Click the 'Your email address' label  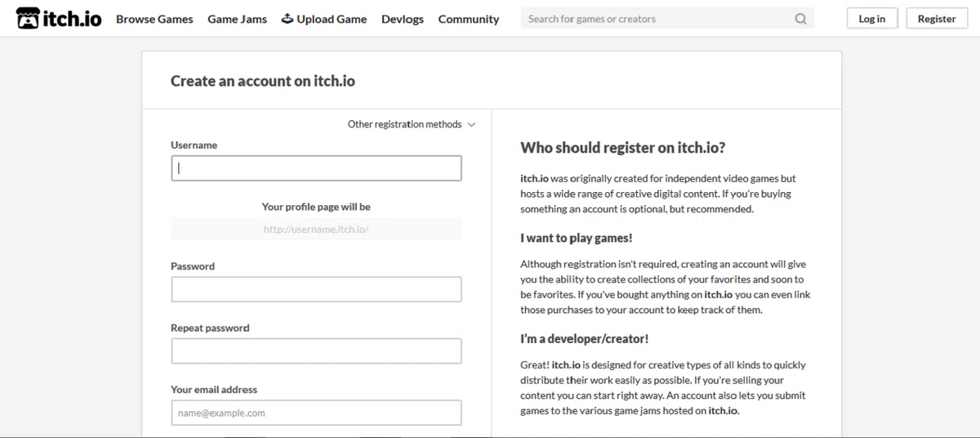coord(214,390)
